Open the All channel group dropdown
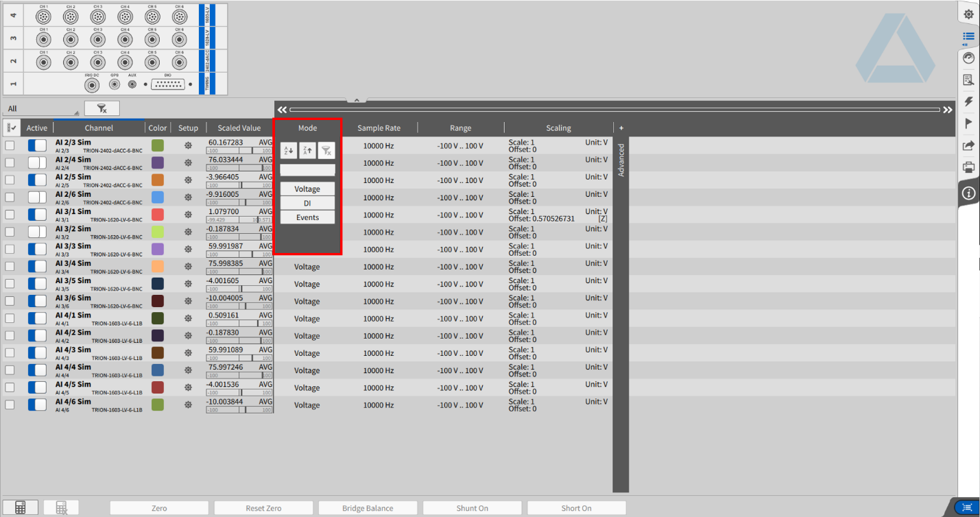The image size is (980, 517). (41, 108)
